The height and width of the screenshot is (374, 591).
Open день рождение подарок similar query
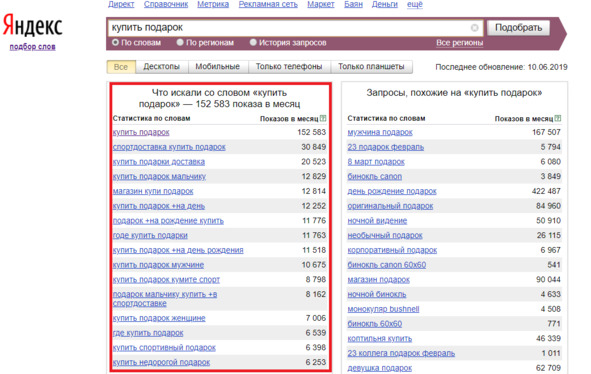(x=392, y=191)
